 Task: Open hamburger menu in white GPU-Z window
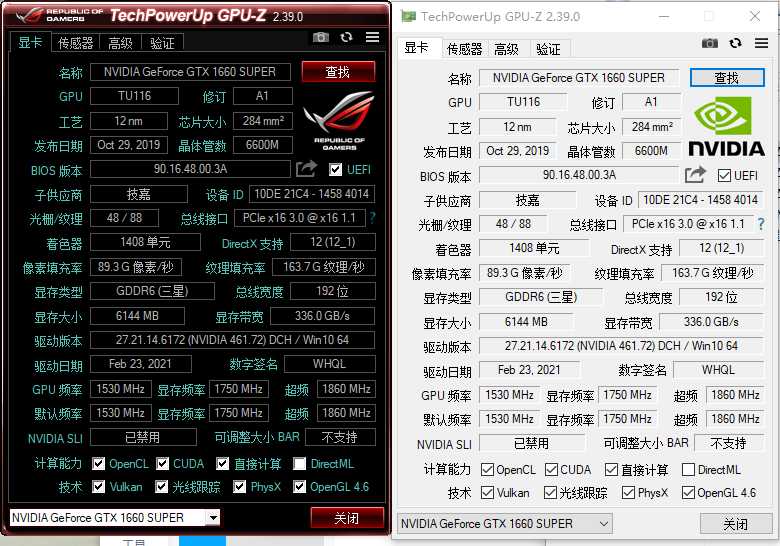tap(761, 43)
